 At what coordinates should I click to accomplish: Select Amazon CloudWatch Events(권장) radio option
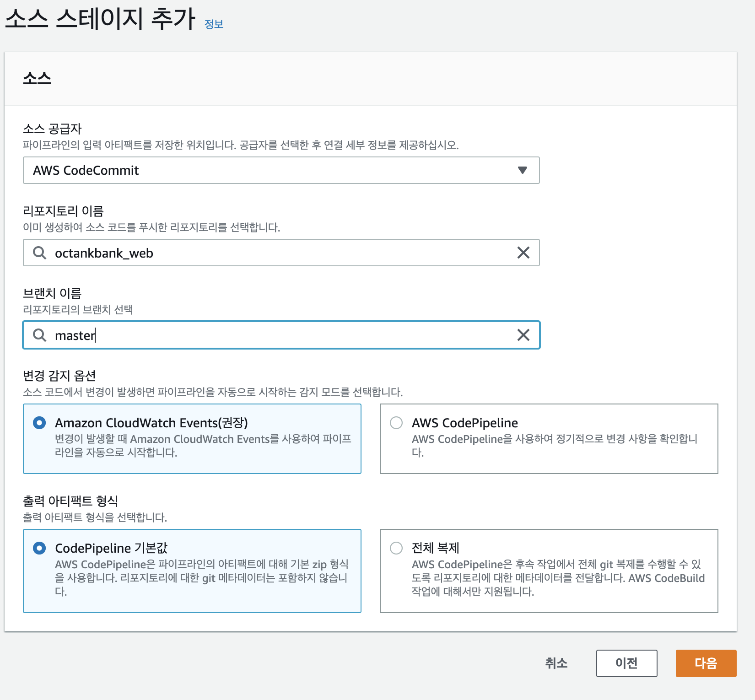pyautogui.click(x=39, y=423)
